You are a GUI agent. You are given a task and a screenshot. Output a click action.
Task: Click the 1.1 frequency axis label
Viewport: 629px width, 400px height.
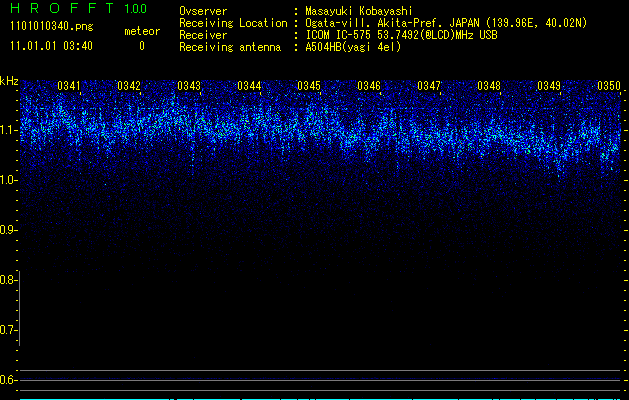(x=10, y=130)
